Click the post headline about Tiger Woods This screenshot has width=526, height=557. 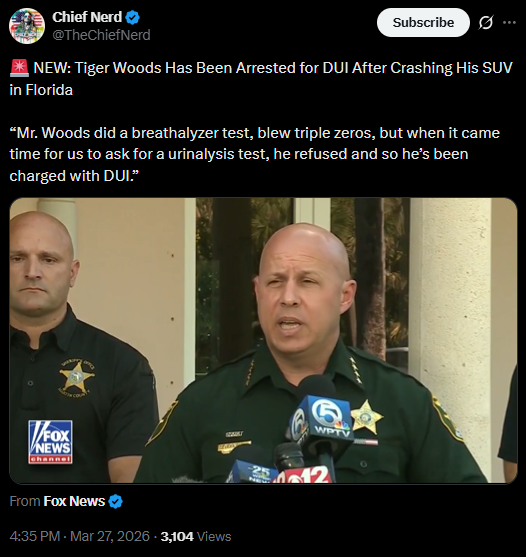(x=261, y=79)
